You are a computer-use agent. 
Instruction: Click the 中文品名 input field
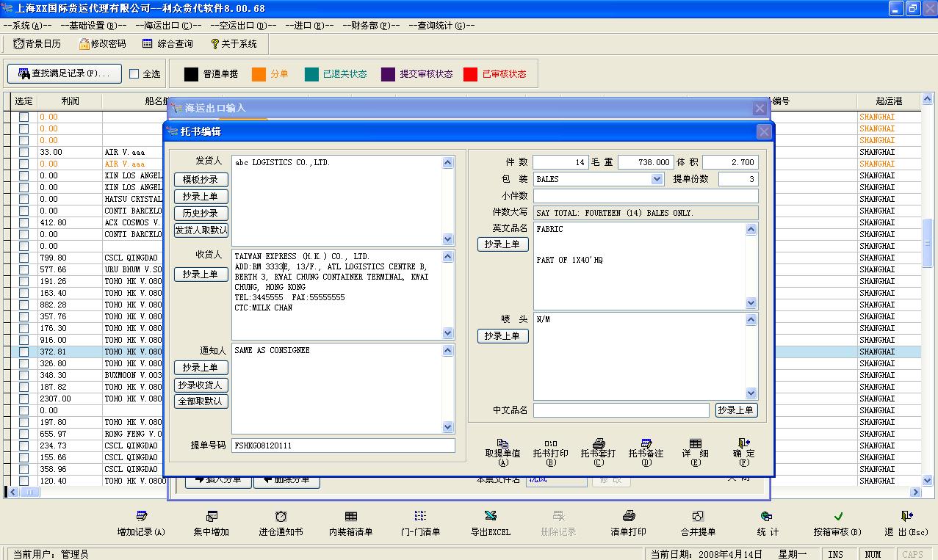(621, 410)
